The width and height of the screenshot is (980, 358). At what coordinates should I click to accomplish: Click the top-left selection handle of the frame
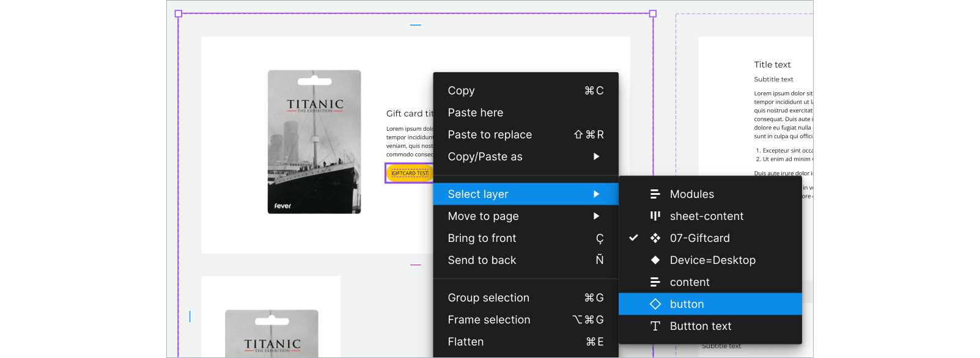(x=179, y=13)
